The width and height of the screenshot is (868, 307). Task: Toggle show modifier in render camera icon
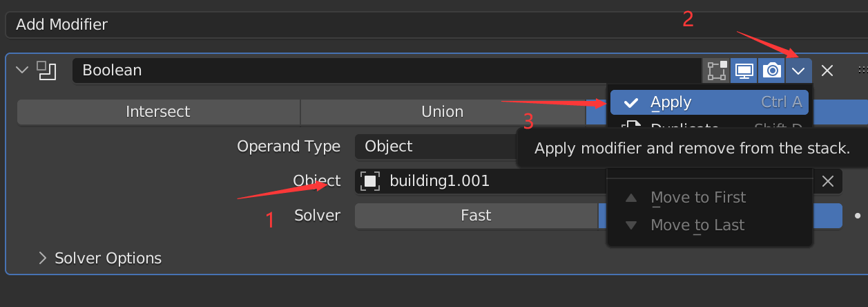(771, 71)
